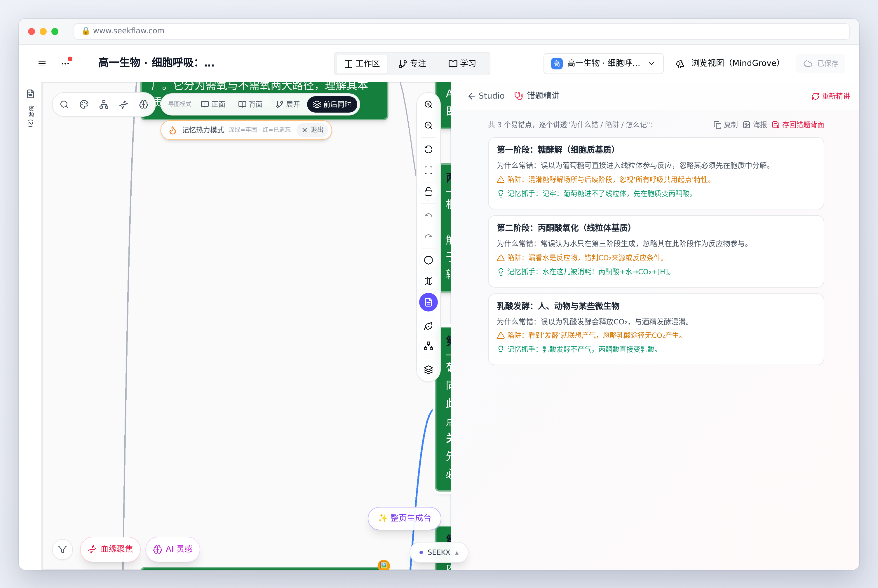Screen dimensions: 878x588
Task: Generate a 海报 poster
Action: click(x=755, y=125)
